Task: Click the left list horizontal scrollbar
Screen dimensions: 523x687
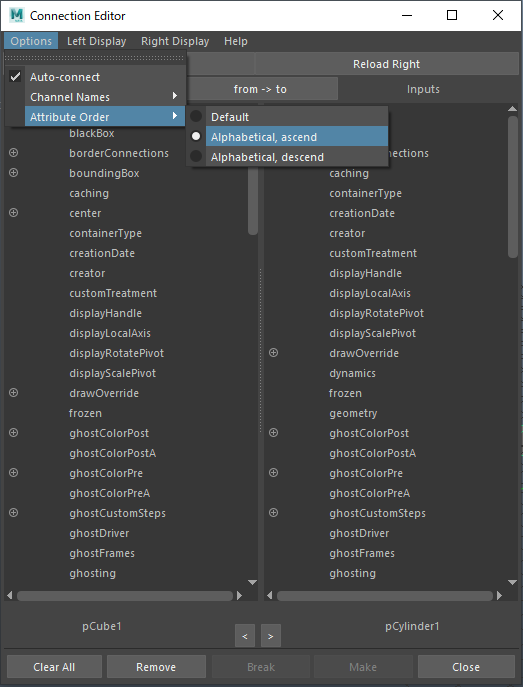Action: 125,595
